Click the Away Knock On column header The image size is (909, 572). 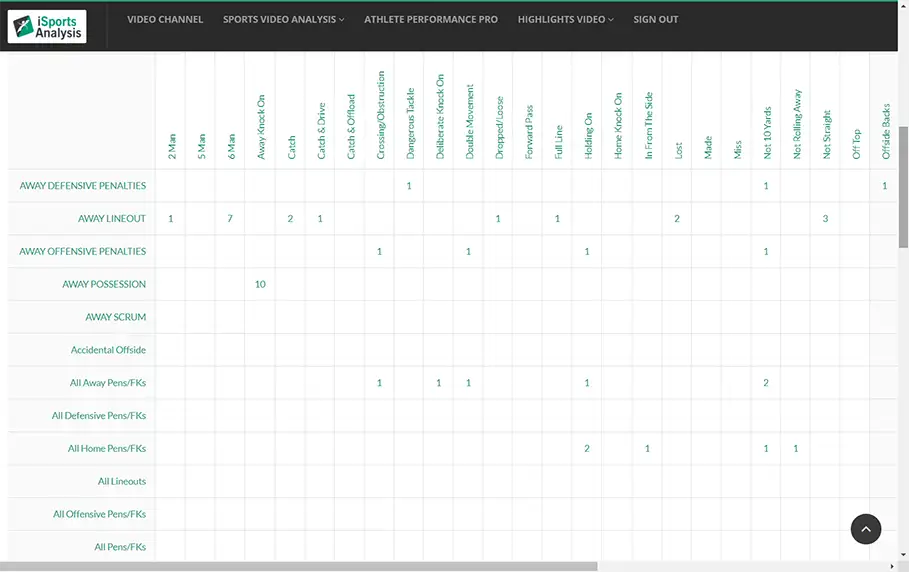click(x=261, y=127)
